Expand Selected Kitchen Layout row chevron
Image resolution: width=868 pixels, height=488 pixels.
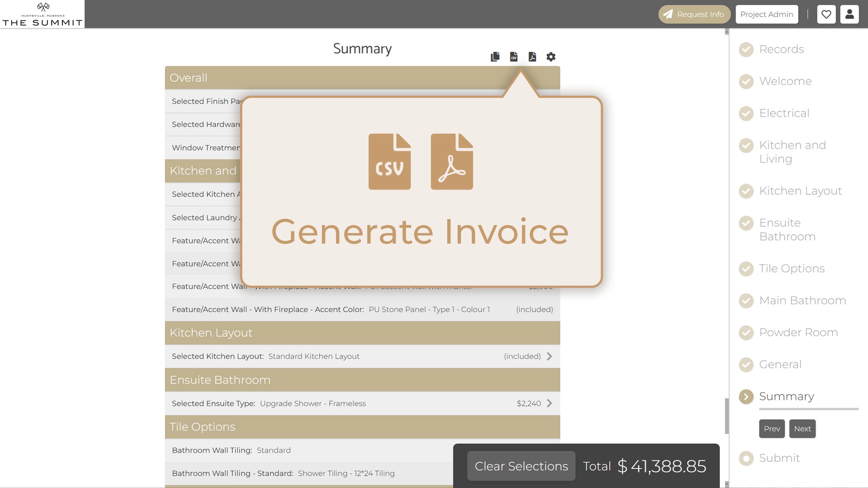click(549, 357)
